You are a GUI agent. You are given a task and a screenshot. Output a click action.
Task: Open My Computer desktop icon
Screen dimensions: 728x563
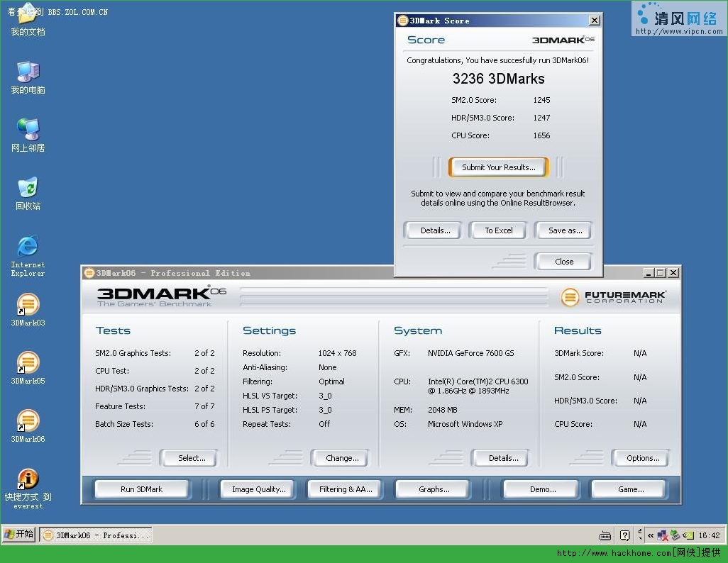coord(28,77)
